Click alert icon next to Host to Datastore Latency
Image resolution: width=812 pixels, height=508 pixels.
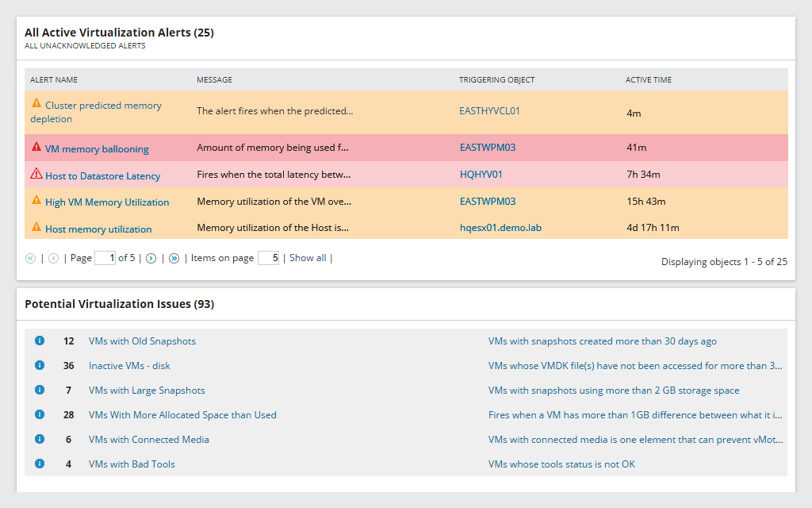coord(35,174)
